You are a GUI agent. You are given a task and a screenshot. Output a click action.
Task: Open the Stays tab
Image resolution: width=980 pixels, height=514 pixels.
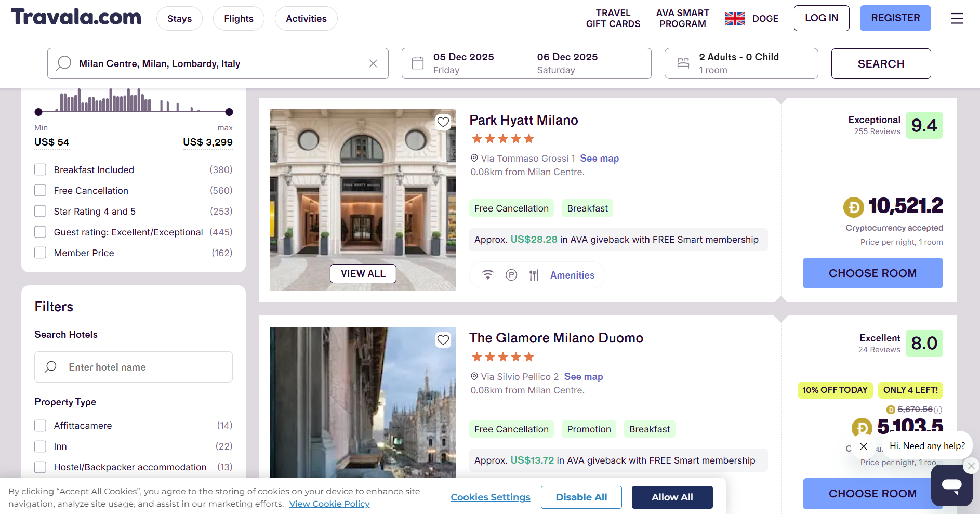(x=179, y=19)
